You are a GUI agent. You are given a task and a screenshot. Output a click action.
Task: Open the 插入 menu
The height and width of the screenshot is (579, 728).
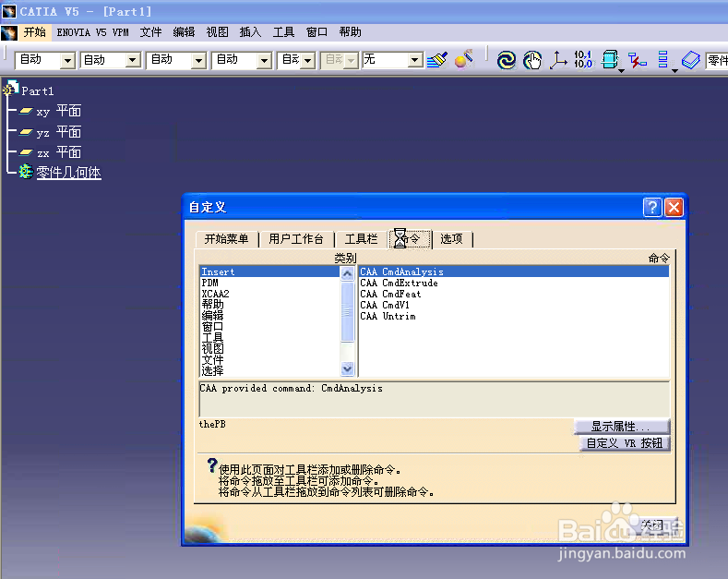pyautogui.click(x=250, y=32)
